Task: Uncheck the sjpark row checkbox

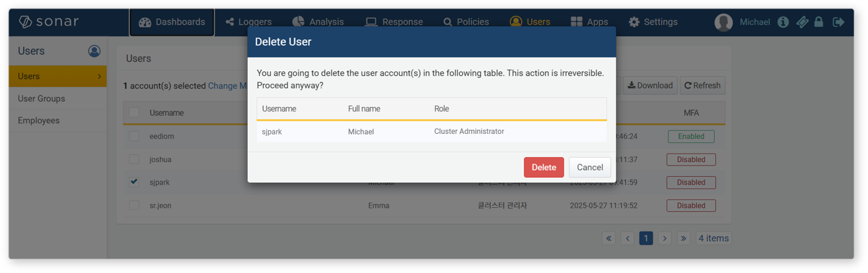Action: tap(134, 181)
